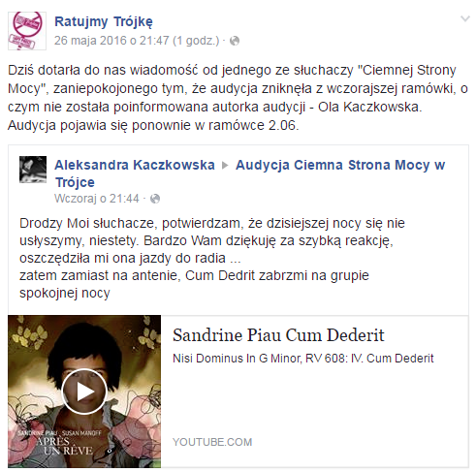
Task: Click the public globe icon beside post date
Action: pos(235,41)
